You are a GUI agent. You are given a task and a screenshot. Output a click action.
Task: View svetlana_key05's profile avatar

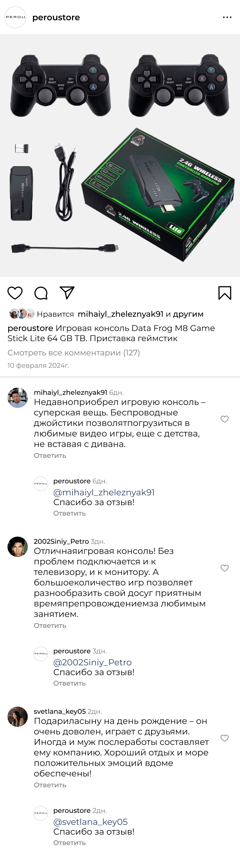[18, 717]
